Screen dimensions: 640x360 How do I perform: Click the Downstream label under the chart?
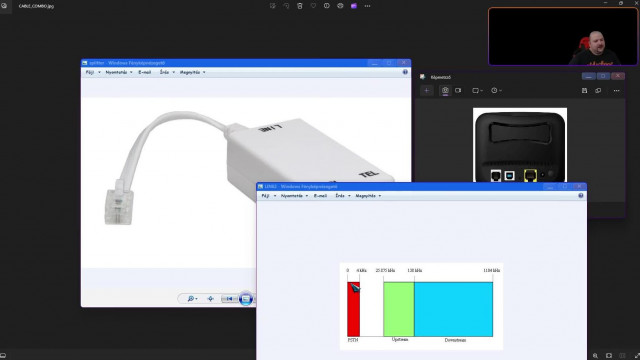[x=455, y=340]
